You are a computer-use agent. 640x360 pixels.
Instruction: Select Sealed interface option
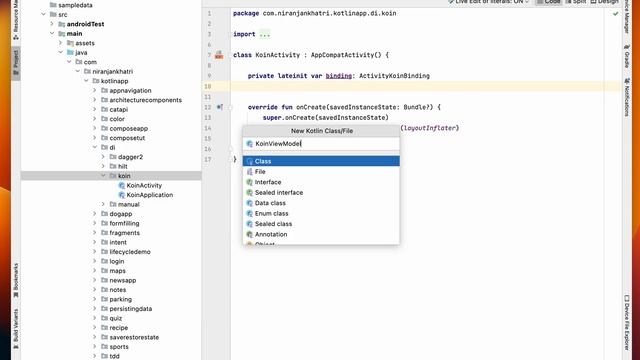click(x=321, y=193)
